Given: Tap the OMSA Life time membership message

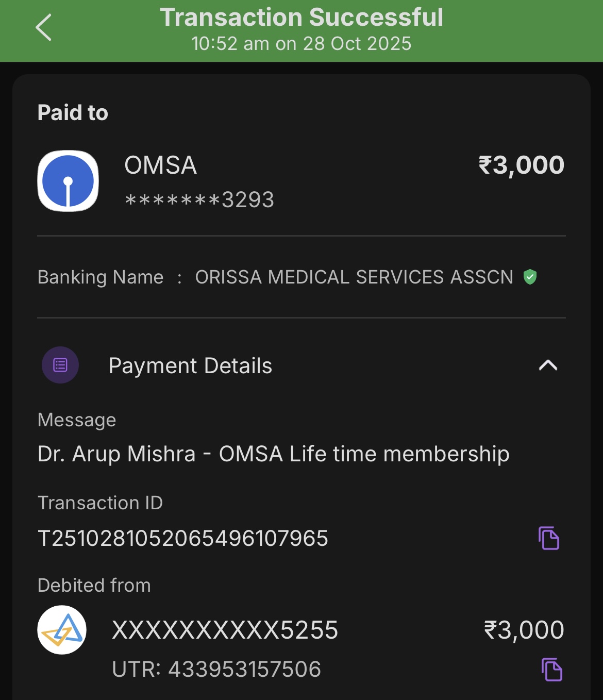Looking at the screenshot, I should tap(273, 454).
